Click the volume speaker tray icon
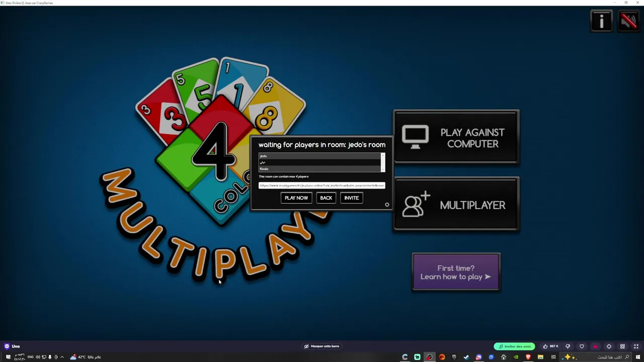Image resolution: width=644 pixels, height=362 pixels. (x=38, y=357)
